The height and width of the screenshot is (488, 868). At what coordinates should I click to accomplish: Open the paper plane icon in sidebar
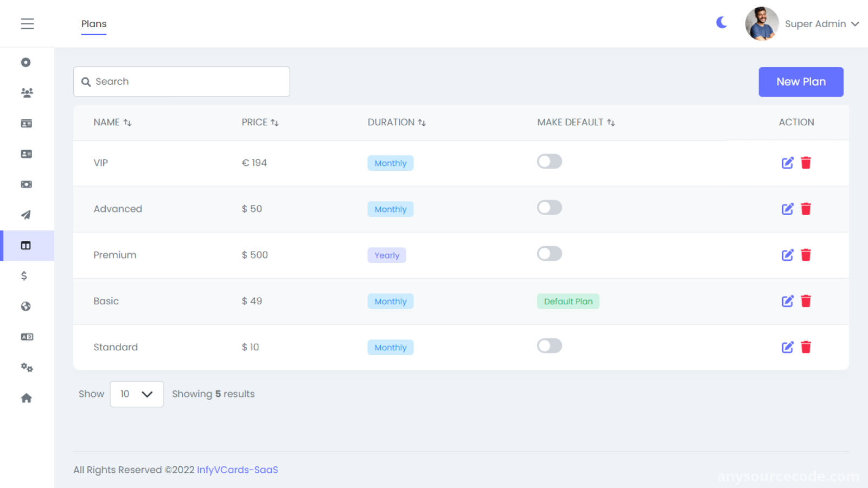tap(25, 215)
